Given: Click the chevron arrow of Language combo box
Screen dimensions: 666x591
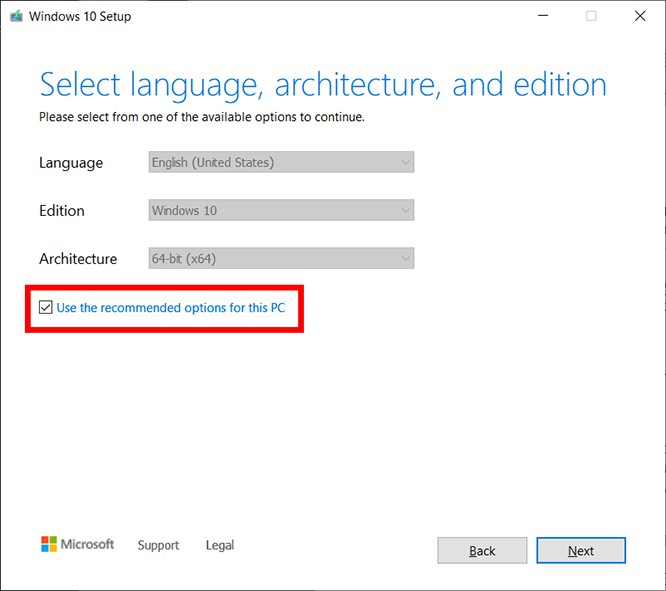Looking at the screenshot, I should pos(404,162).
